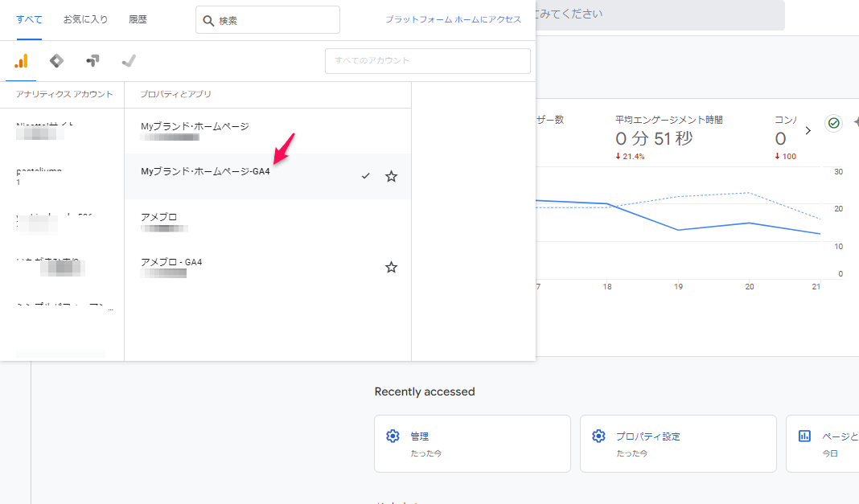Click the gear icon on プロパティ設定 card

[598, 436]
